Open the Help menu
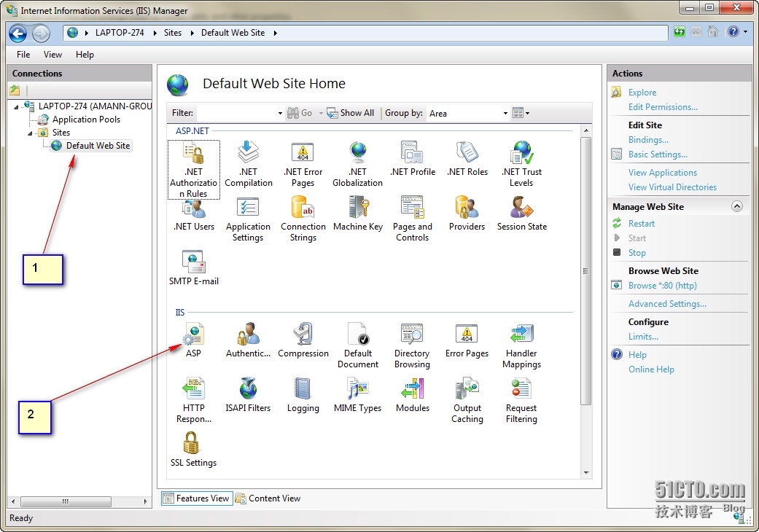Viewport: 759px width, 532px height. tap(85, 55)
